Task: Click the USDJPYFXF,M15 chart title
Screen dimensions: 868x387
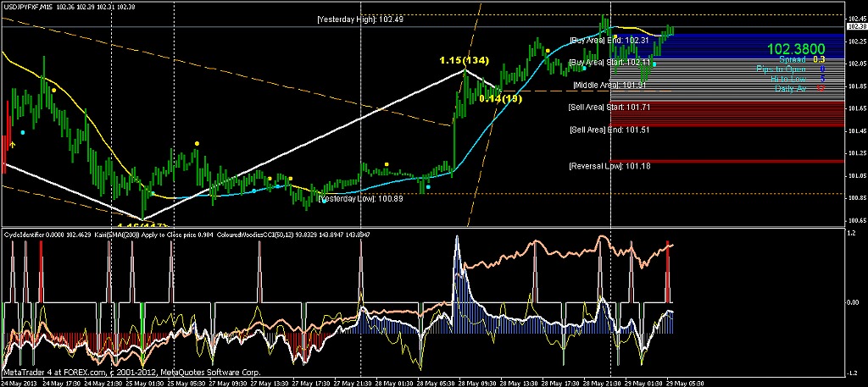Action: tap(28, 7)
